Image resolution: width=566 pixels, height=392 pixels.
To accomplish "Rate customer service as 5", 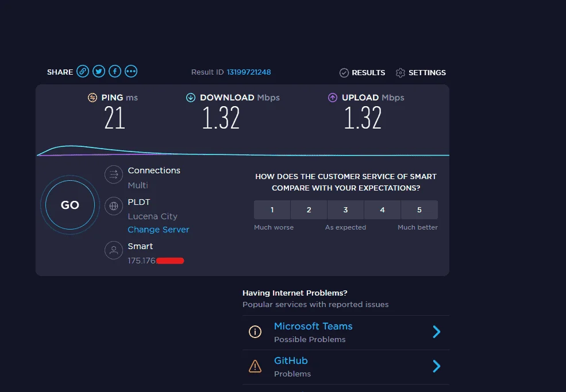I will pos(419,210).
